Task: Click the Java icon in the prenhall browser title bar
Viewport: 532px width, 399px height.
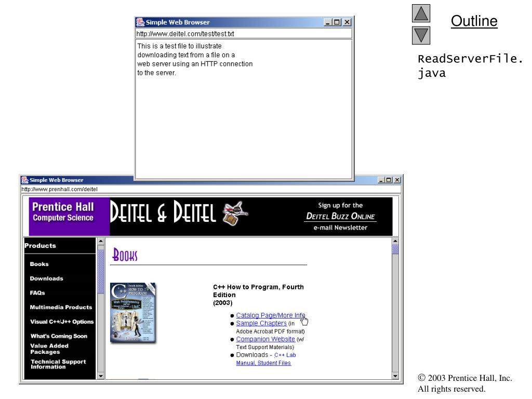Action: tap(25, 180)
